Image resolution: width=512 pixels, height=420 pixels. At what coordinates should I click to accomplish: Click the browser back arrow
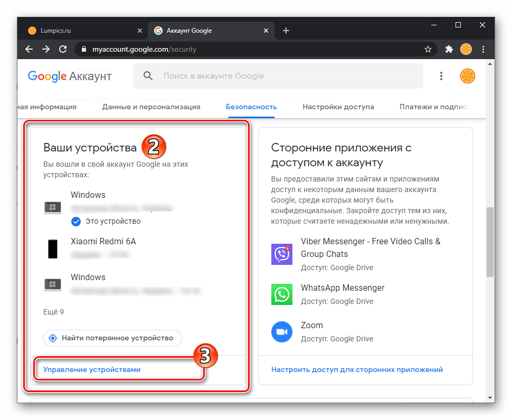point(30,49)
